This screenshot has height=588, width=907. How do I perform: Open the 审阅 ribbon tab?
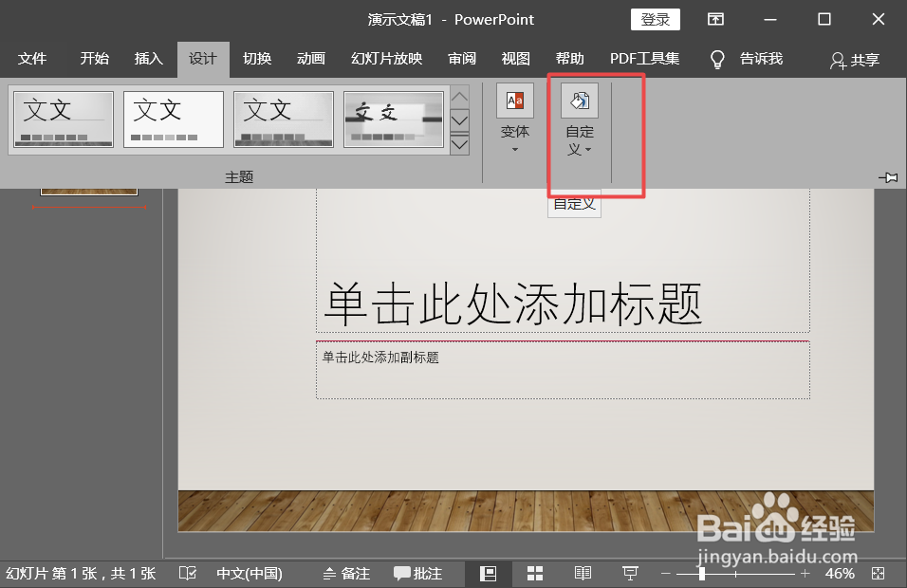462,59
